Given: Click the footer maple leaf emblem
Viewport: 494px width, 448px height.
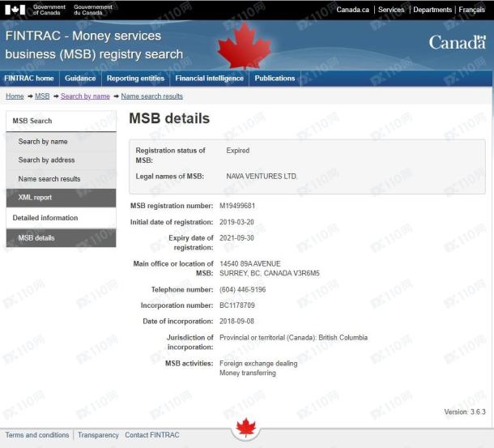Looking at the screenshot, I should pyautogui.click(x=245, y=427).
